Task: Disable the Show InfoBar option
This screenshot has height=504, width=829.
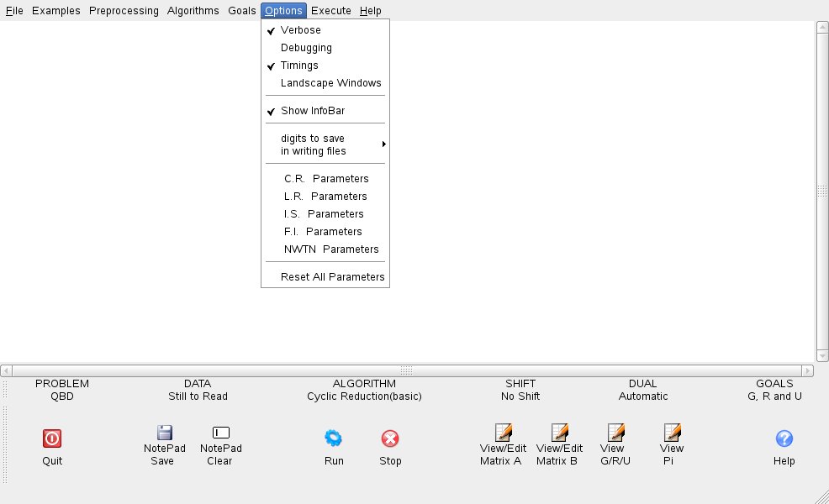Action: [x=313, y=111]
